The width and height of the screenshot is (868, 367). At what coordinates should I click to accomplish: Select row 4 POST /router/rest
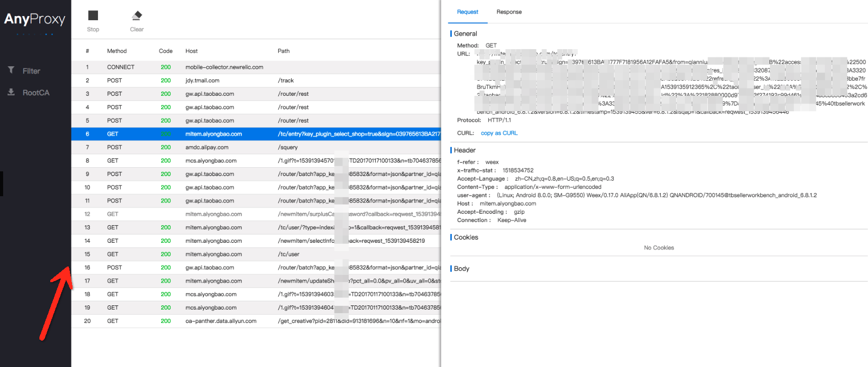coord(256,108)
